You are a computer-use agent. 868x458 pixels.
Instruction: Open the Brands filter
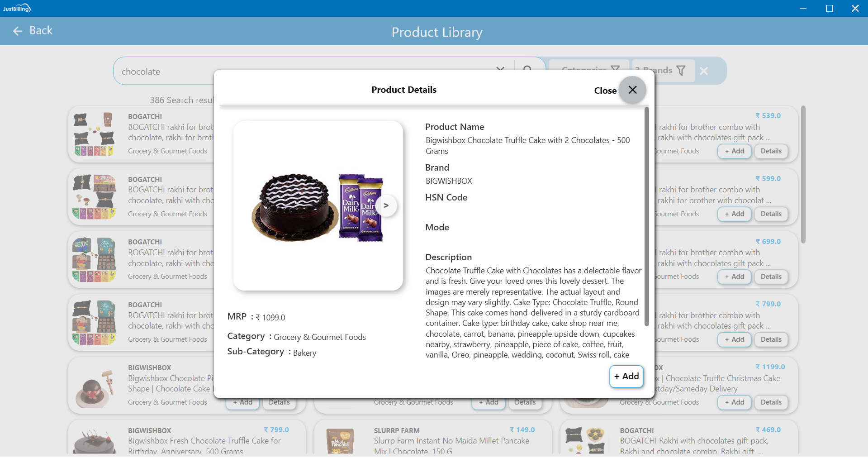(x=663, y=71)
